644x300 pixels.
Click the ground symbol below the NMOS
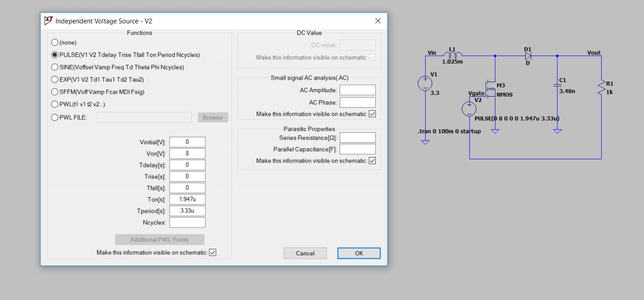click(495, 131)
